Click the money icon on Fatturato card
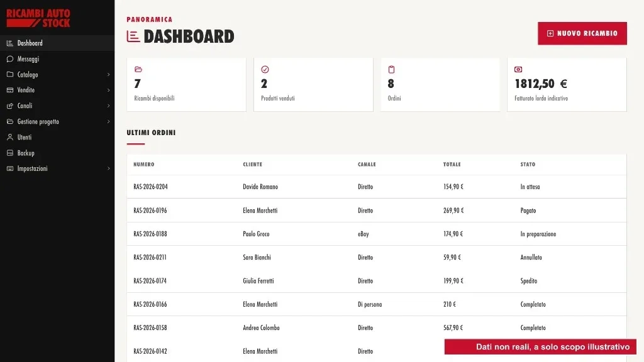This screenshot has height=362, width=644. (518, 69)
